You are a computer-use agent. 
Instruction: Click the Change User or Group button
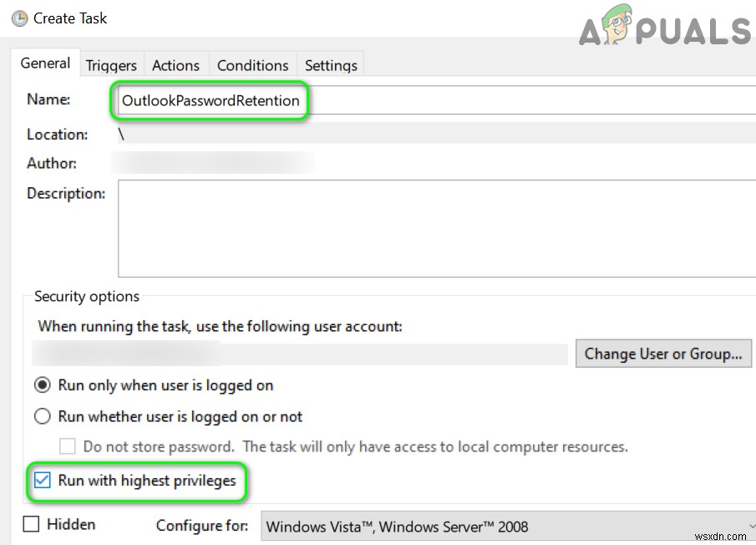point(663,354)
